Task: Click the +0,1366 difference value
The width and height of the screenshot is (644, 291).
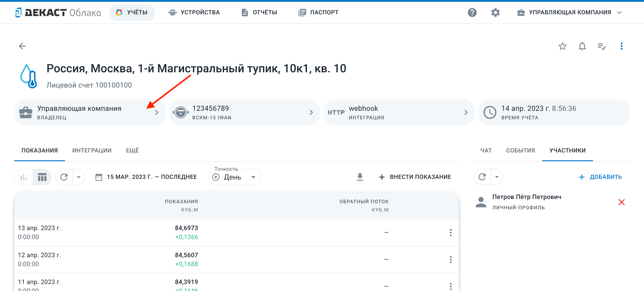Action: [186, 237]
